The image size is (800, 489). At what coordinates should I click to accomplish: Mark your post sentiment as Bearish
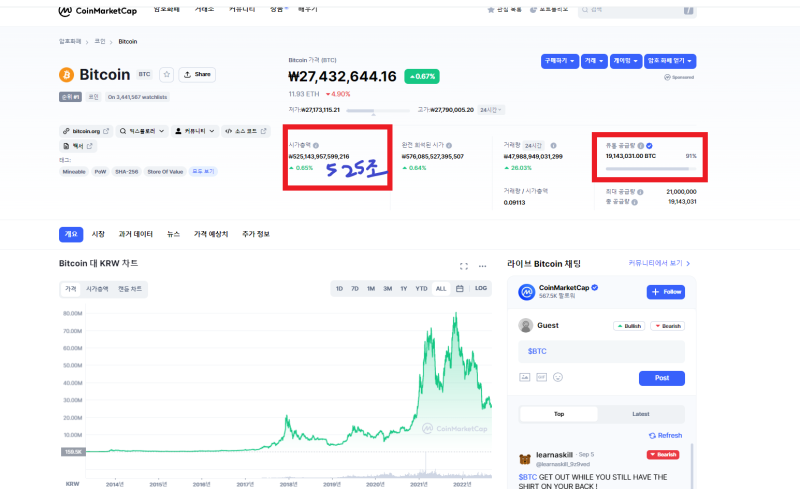point(667,326)
